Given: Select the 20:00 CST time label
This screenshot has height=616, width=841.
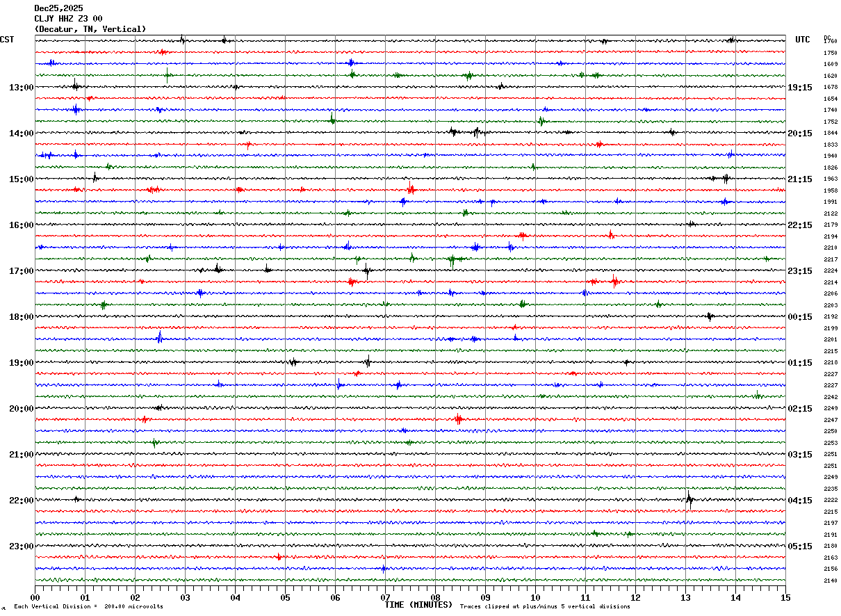Looking at the screenshot, I should 22,409.
